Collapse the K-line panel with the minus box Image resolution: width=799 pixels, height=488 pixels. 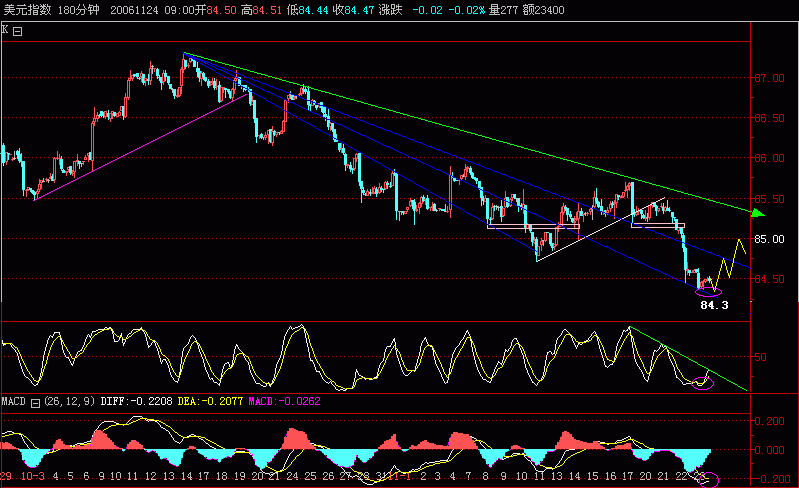[17, 32]
